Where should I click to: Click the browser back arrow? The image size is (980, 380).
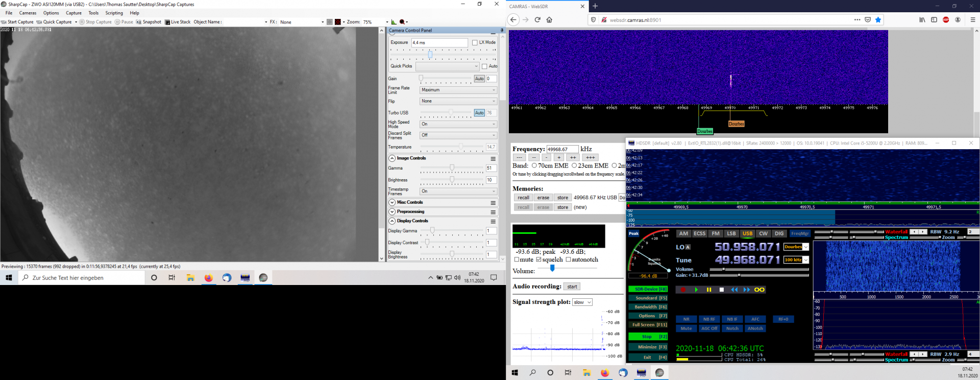point(513,20)
